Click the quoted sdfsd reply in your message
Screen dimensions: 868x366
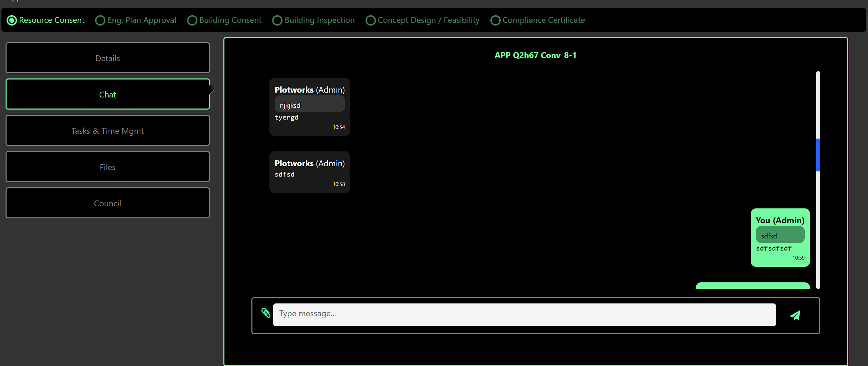(x=780, y=235)
